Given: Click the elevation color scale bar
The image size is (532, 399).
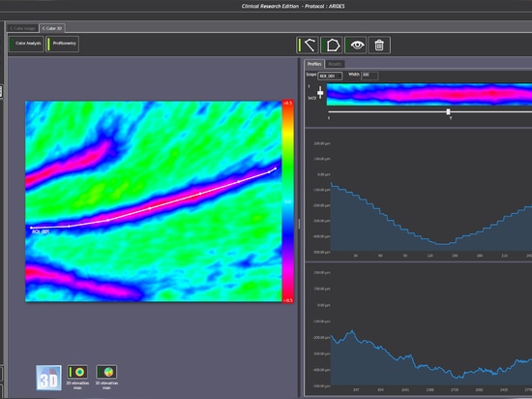Looking at the screenshot, I should pyautogui.click(x=287, y=201).
